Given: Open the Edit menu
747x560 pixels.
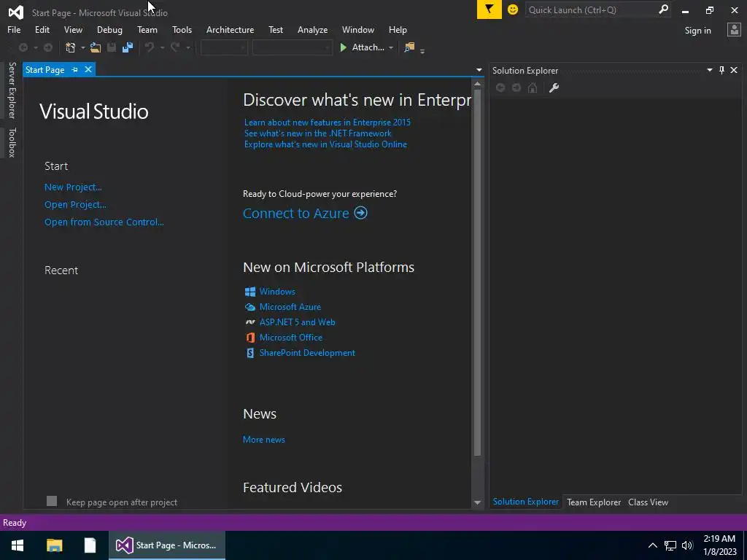Looking at the screenshot, I should pos(42,29).
